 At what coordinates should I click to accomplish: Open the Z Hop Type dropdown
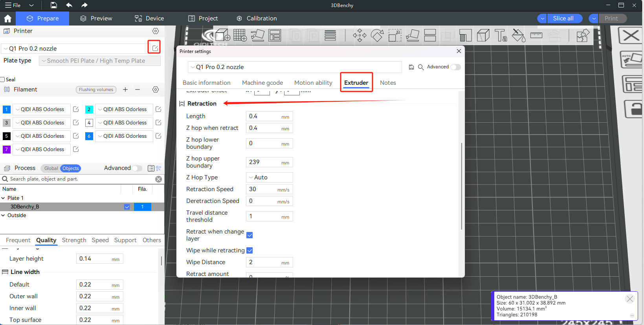tap(269, 177)
